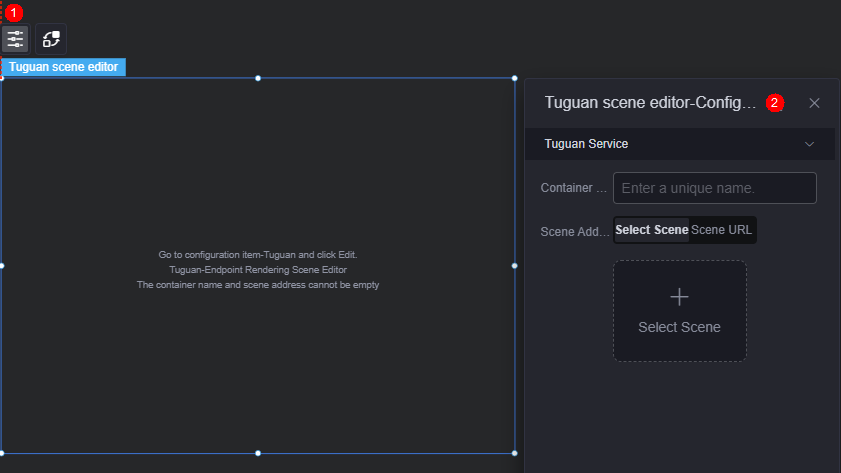Click the bottom-center resize handle
This screenshot has width=841, height=473.
pos(258,453)
